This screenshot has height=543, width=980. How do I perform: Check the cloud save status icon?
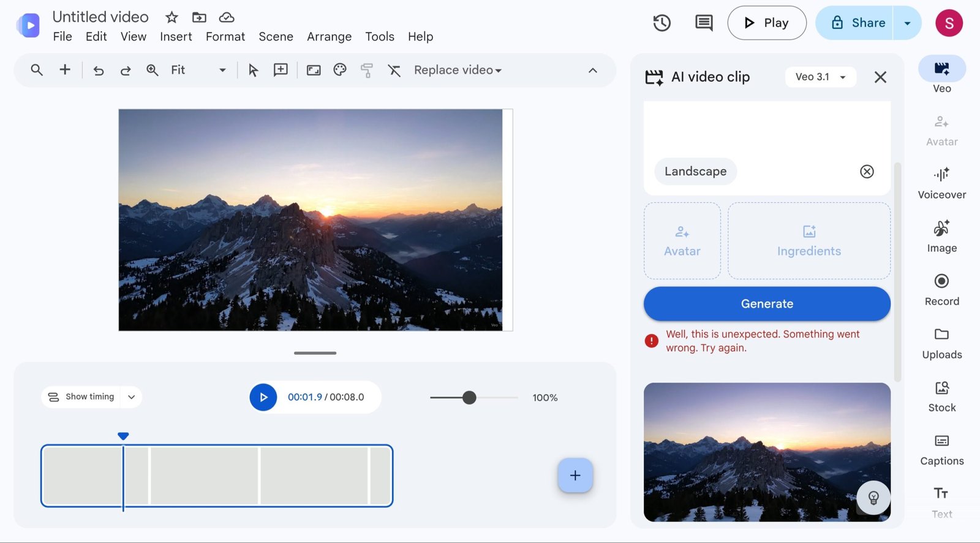(227, 17)
